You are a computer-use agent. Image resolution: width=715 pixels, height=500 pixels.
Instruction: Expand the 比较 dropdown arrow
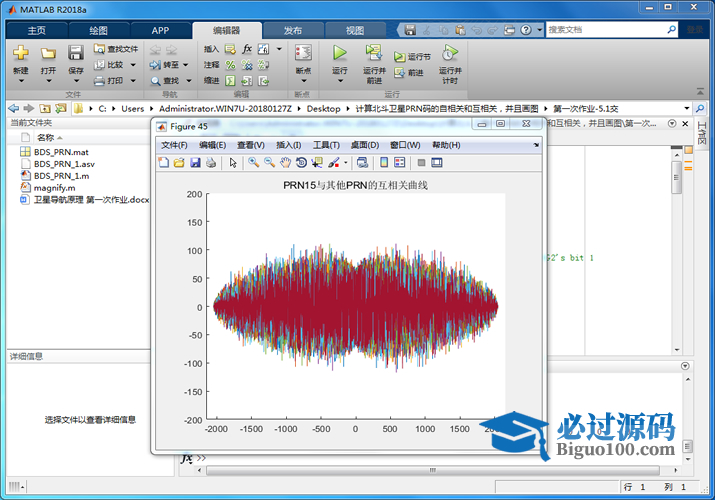(133, 65)
